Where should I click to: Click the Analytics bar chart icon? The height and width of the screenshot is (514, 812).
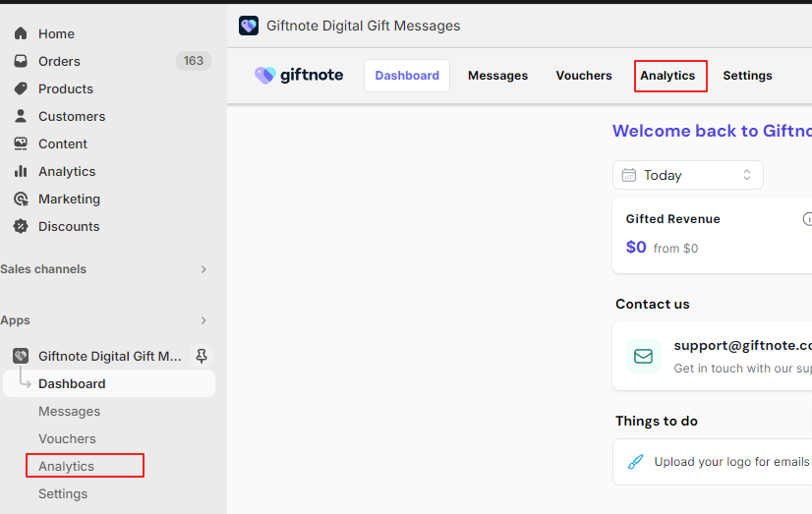coord(21,171)
